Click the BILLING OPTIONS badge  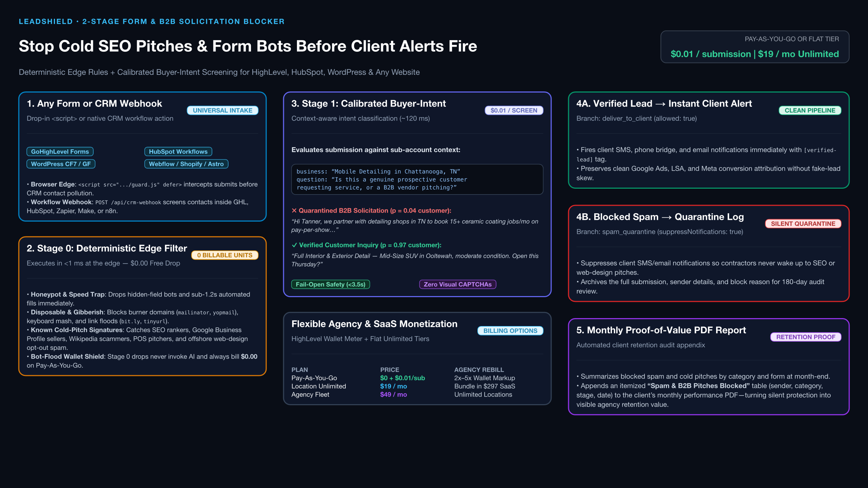[510, 331]
